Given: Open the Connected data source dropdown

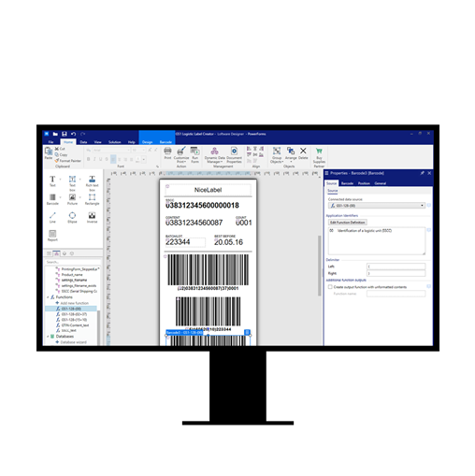Looking at the screenshot, I should click(422, 206).
